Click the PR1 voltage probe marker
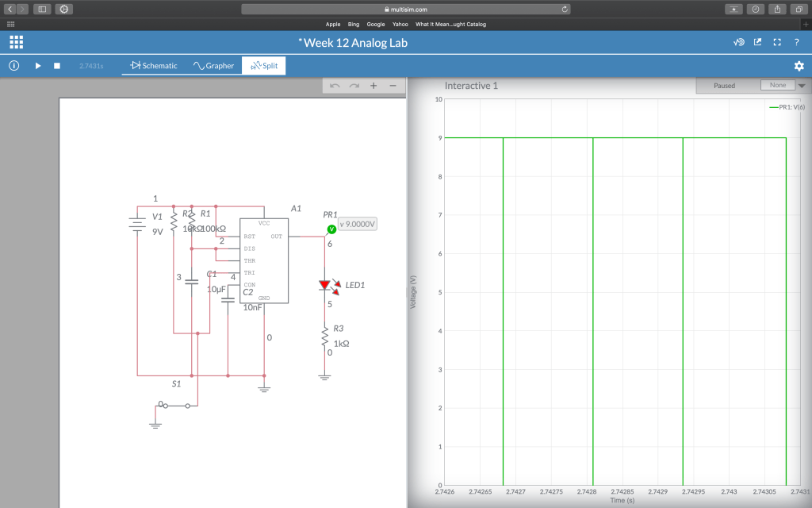812x508 pixels. tap(331, 229)
